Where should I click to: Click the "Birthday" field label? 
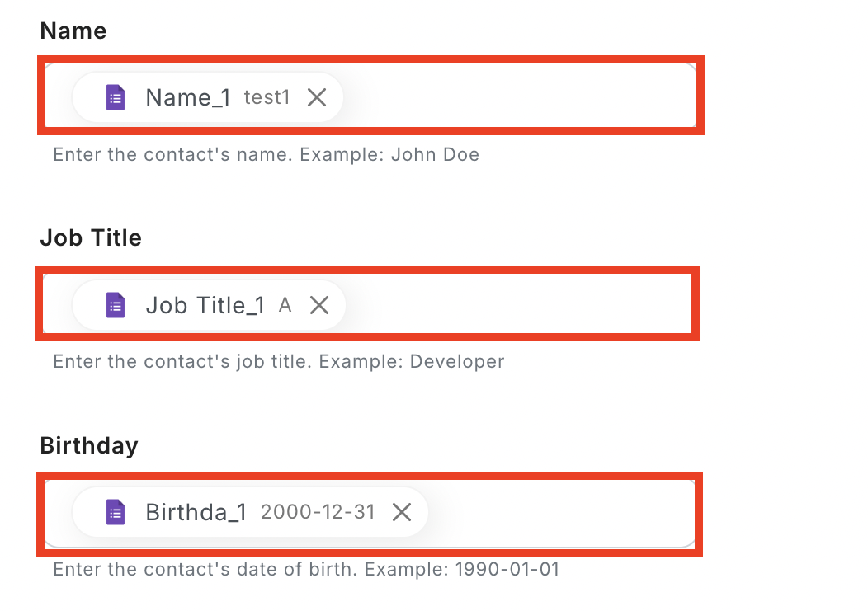(89, 446)
